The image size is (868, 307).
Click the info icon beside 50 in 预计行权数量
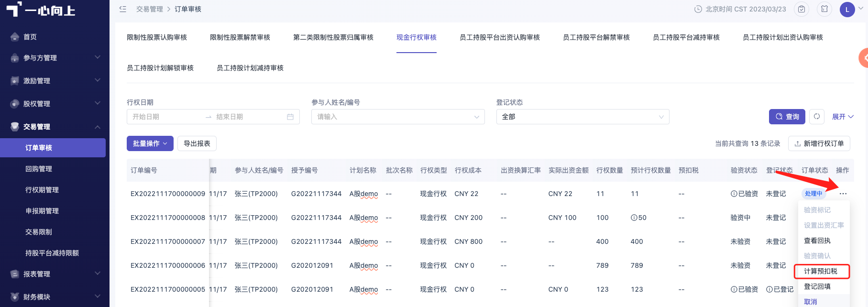tap(634, 218)
